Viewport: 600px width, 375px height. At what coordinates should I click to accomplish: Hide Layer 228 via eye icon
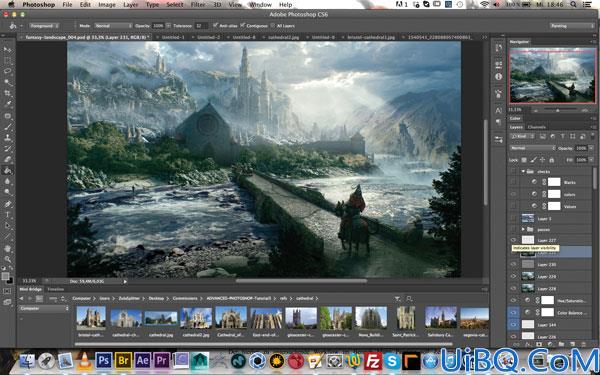[x=514, y=288]
